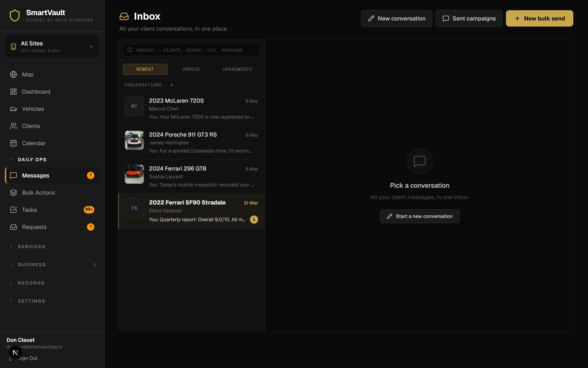The width and height of the screenshot is (588, 368).
Task: Click the Tasks 99+ badge
Action: point(89,210)
